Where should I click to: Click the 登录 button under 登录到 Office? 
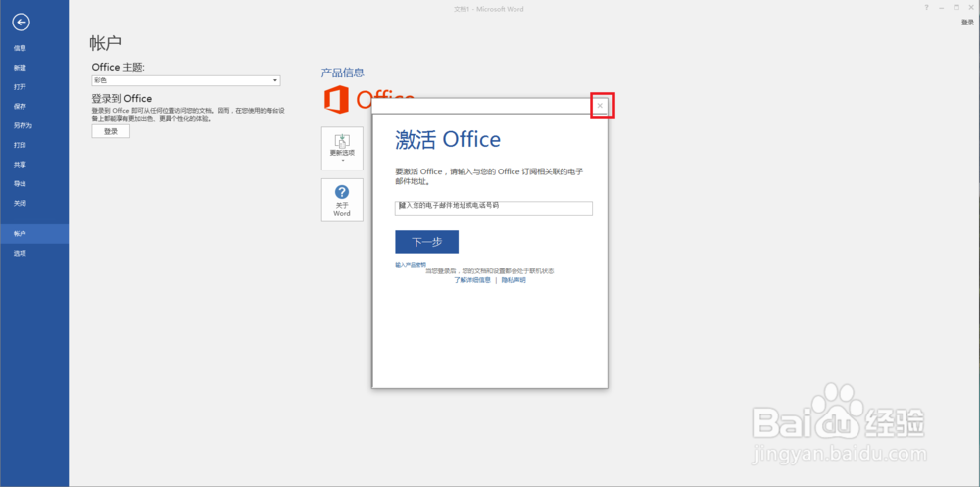pos(111,131)
